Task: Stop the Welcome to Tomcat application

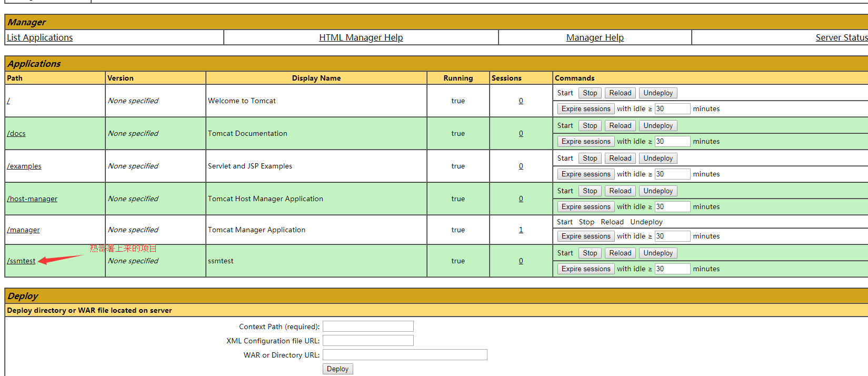Action: (590, 93)
